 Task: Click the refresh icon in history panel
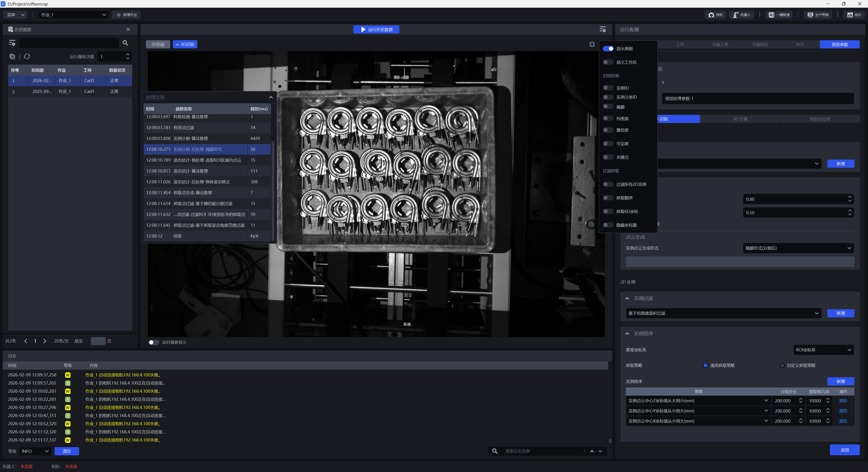coord(27,57)
